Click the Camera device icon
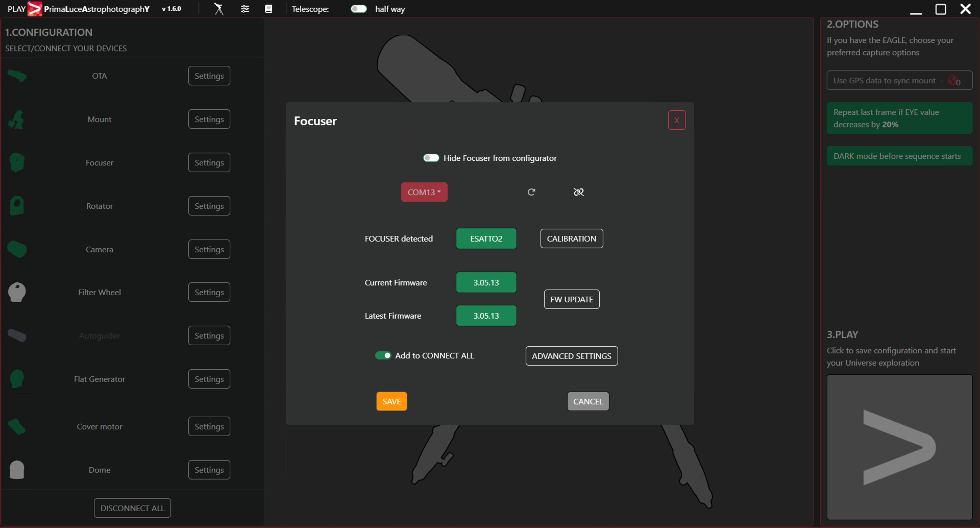Screen dimensions: 980x528 point(17,249)
